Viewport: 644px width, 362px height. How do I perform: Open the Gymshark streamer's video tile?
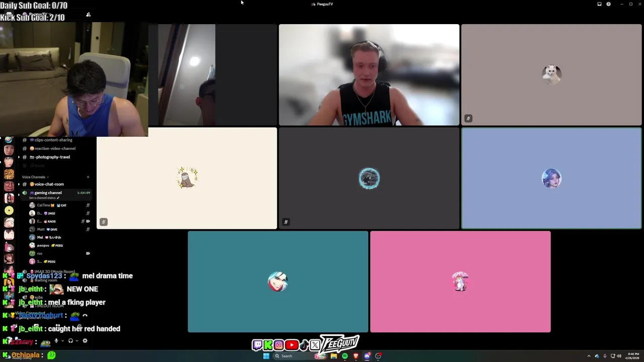pyautogui.click(x=369, y=75)
